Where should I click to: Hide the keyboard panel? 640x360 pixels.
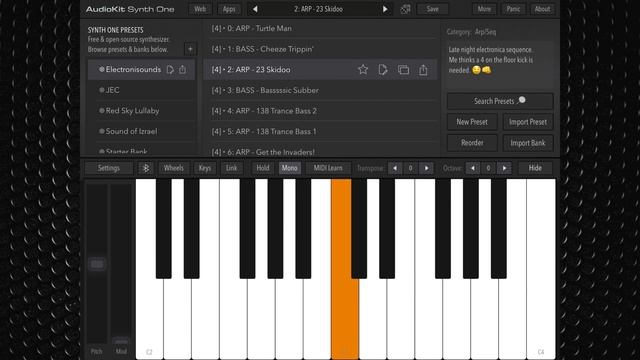click(x=535, y=168)
